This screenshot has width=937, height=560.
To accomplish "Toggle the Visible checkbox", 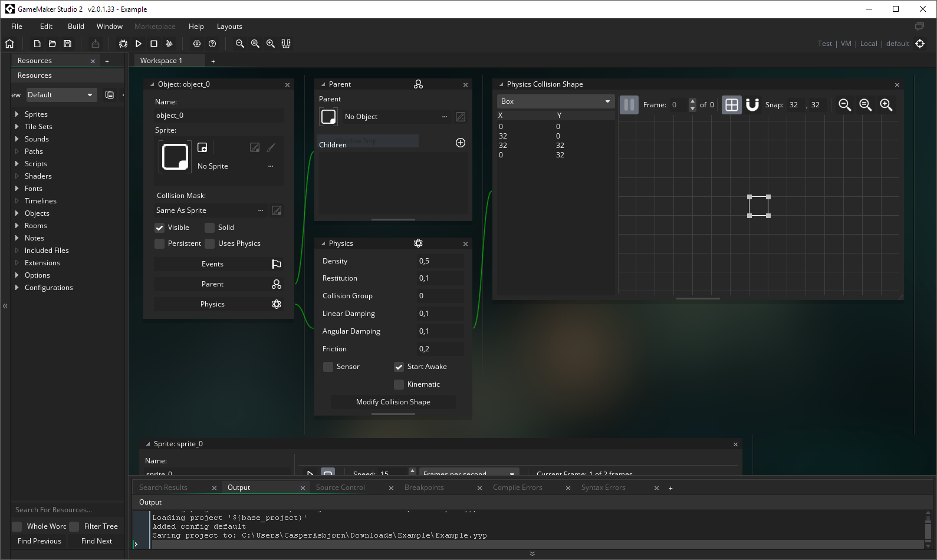I will click(159, 228).
